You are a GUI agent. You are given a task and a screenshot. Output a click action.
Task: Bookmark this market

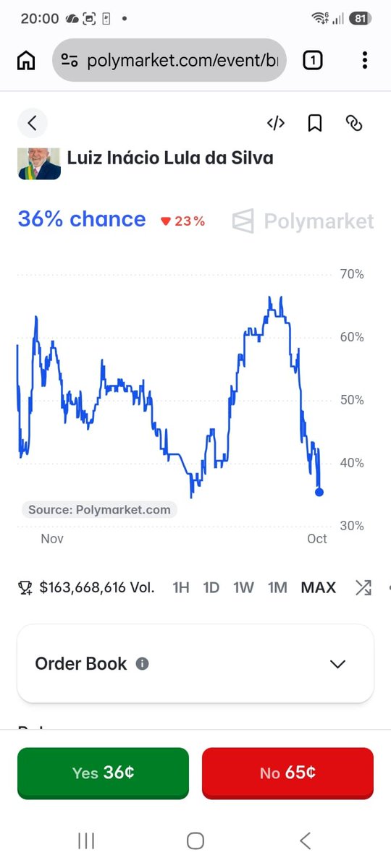coord(315,123)
